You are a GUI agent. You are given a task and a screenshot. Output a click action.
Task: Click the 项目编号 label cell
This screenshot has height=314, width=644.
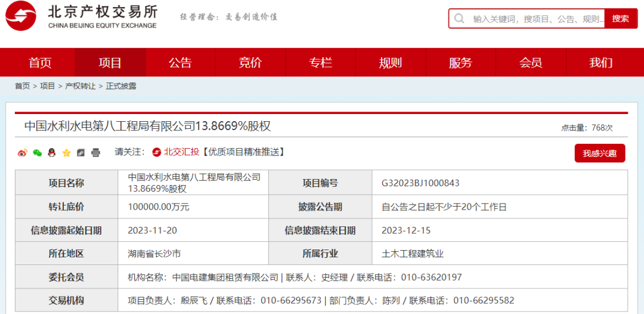click(x=320, y=183)
